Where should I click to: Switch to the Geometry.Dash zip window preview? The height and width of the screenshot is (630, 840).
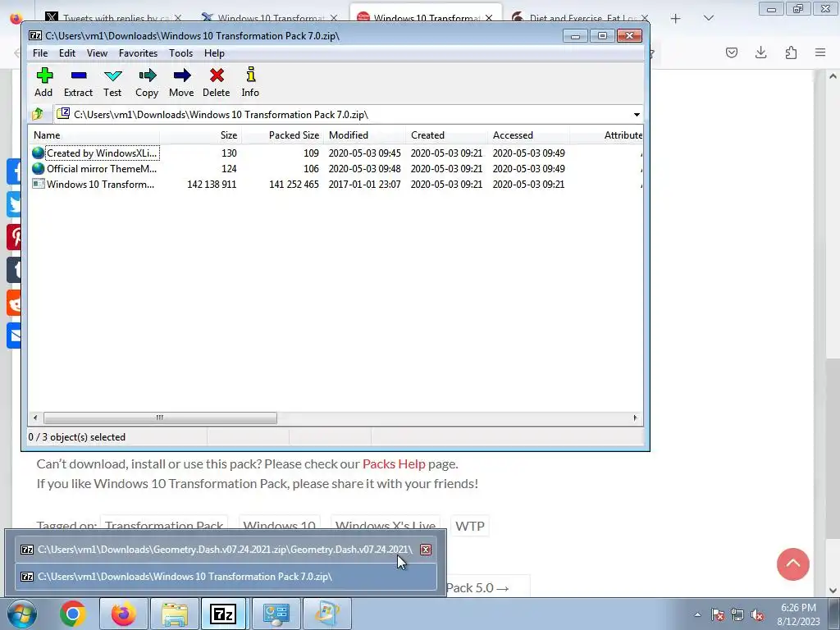[225, 550]
